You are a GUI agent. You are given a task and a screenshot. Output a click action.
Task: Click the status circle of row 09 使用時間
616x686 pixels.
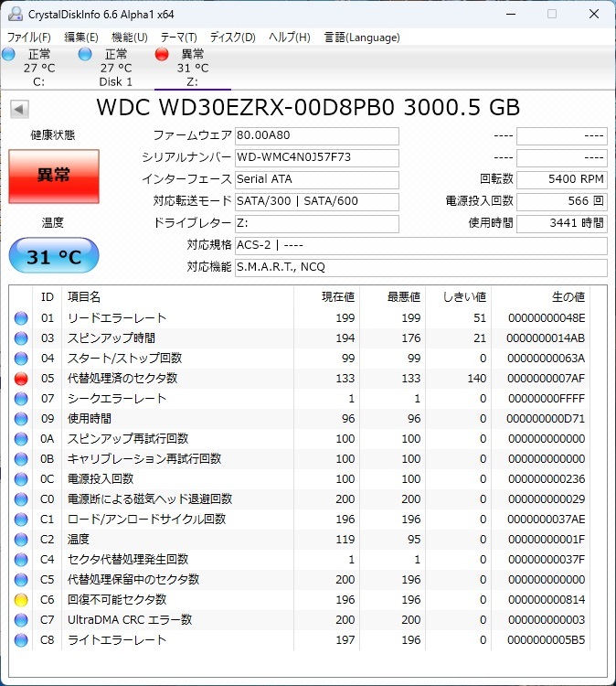[21, 419]
